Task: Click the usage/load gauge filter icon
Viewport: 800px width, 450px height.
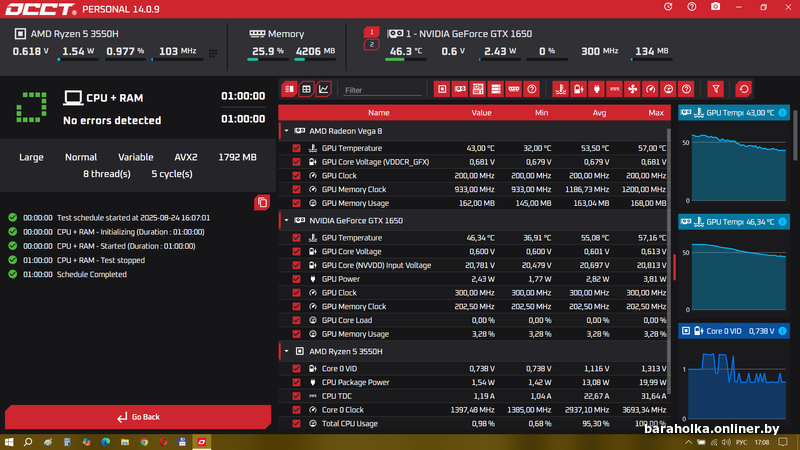Action: (668, 89)
